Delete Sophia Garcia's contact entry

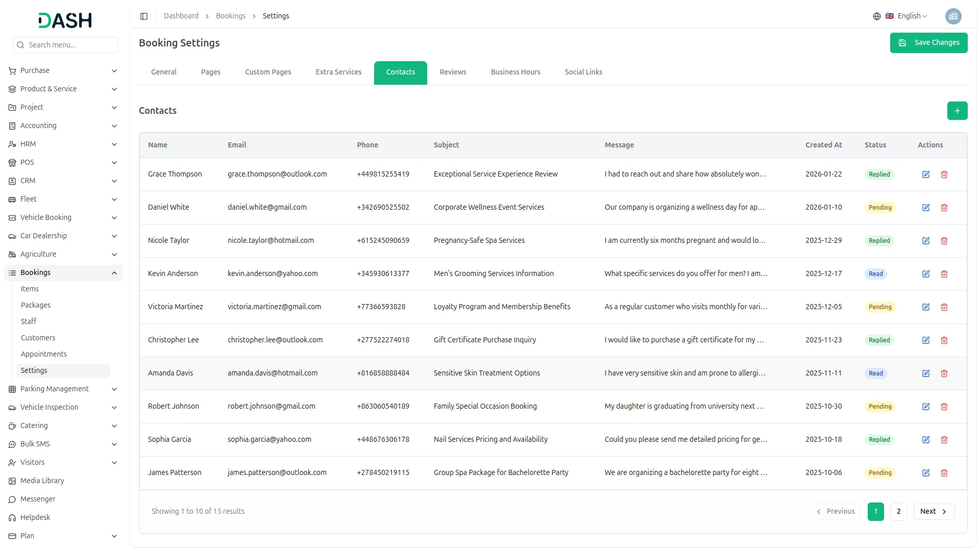[944, 440]
